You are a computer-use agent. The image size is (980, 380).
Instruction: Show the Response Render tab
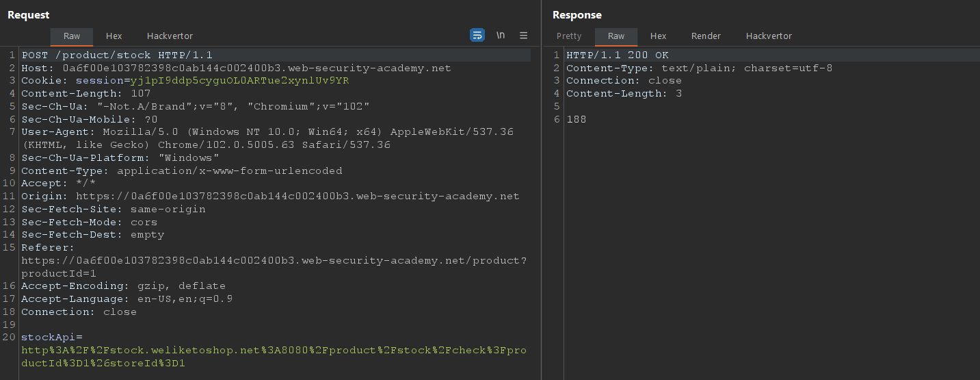click(x=706, y=36)
